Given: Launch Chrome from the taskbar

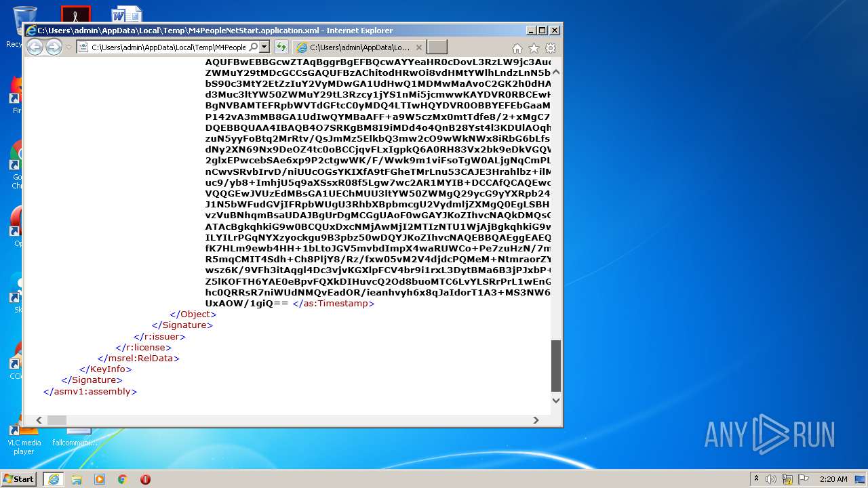Looking at the screenshot, I should pos(123,479).
